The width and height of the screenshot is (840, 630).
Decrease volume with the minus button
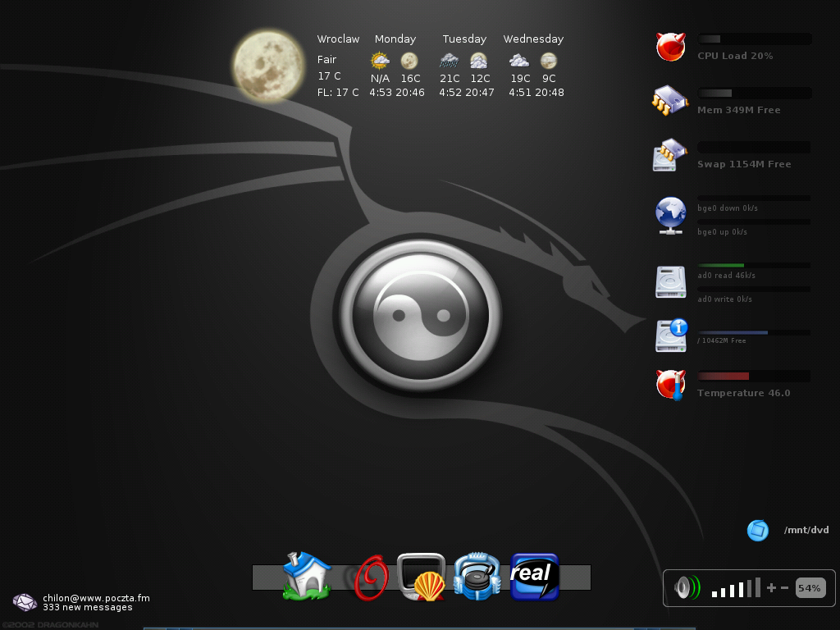pyautogui.click(x=785, y=588)
